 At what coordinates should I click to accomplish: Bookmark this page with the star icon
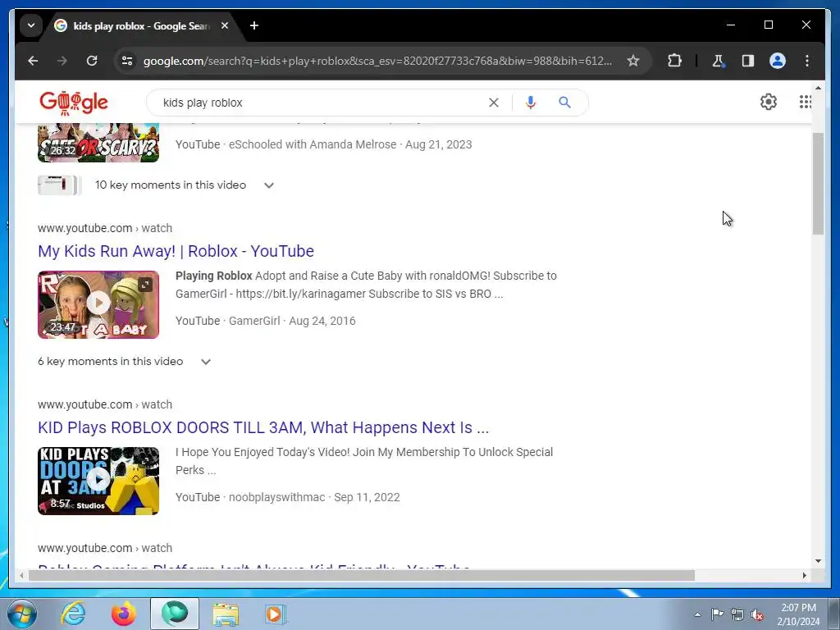coord(633,61)
